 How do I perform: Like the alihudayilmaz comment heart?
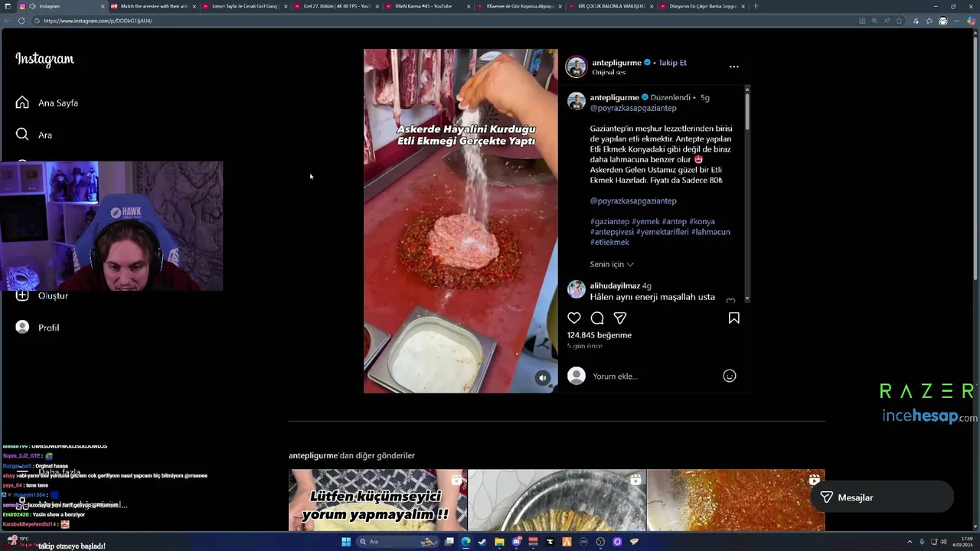[x=730, y=301]
